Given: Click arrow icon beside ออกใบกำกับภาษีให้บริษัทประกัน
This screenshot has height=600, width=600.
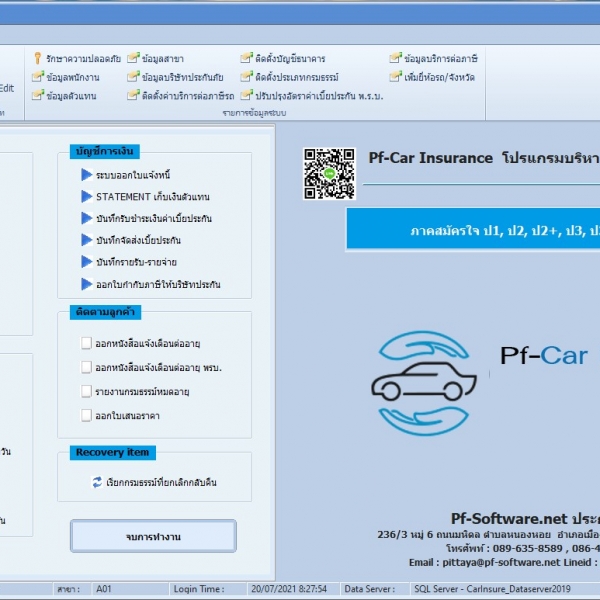Looking at the screenshot, I should 87,284.
